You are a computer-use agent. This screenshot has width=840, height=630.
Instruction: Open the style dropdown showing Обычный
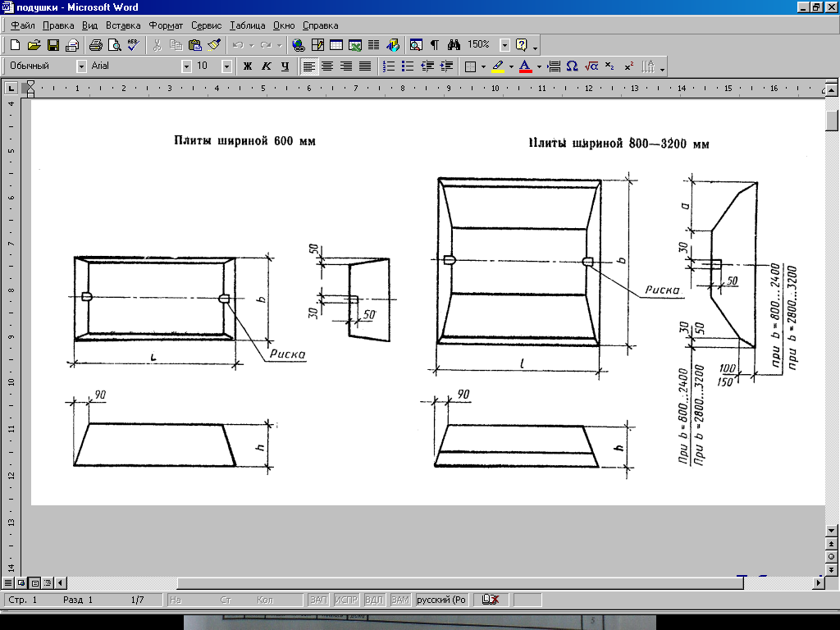(81, 66)
